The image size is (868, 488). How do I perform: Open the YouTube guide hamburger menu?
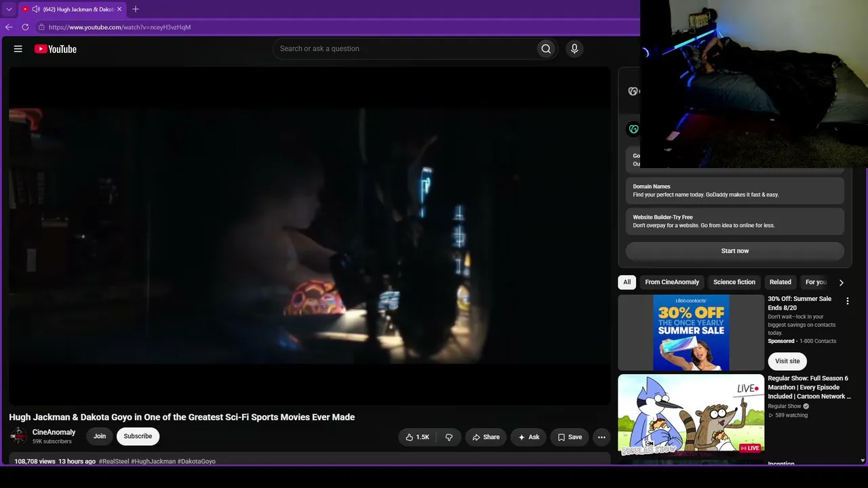18,49
